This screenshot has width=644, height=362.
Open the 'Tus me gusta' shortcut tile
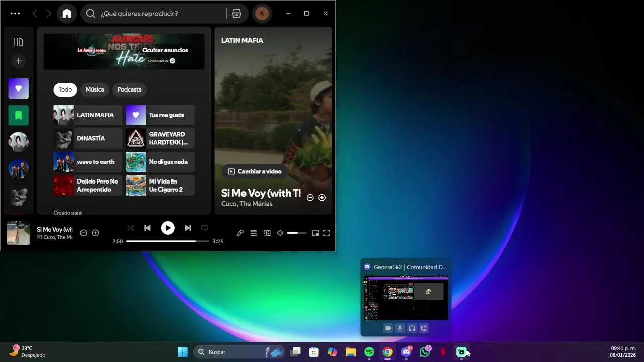coord(160,115)
